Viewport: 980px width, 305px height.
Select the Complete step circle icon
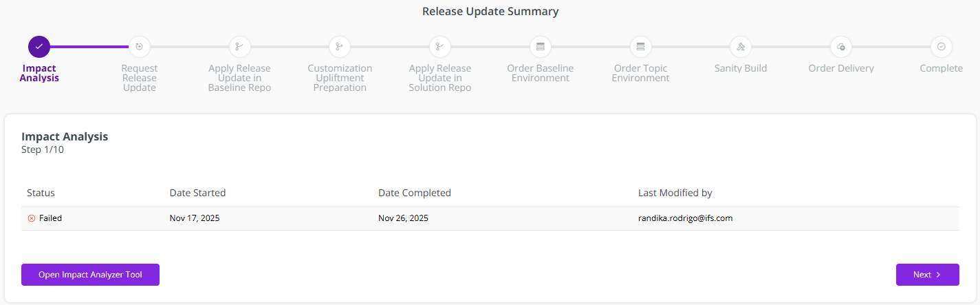(x=941, y=47)
